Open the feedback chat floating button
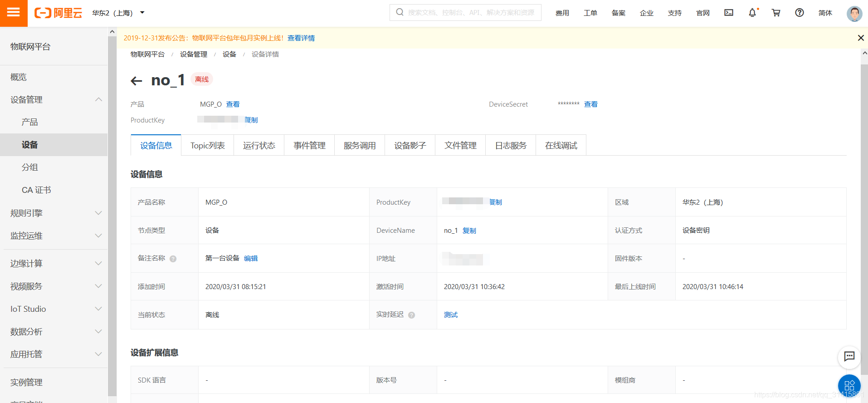Image resolution: width=868 pixels, height=403 pixels. [x=849, y=357]
